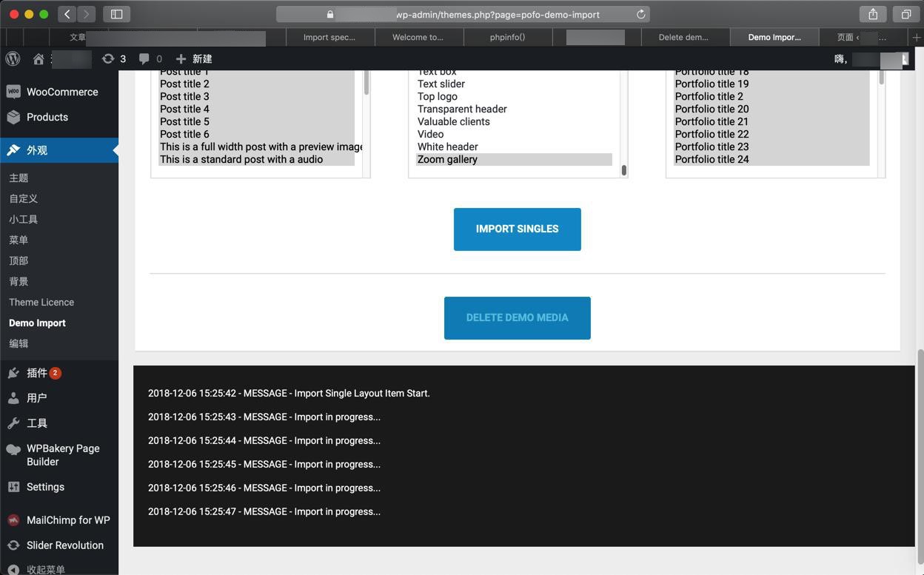Select Post title 6 in list

coord(256,134)
